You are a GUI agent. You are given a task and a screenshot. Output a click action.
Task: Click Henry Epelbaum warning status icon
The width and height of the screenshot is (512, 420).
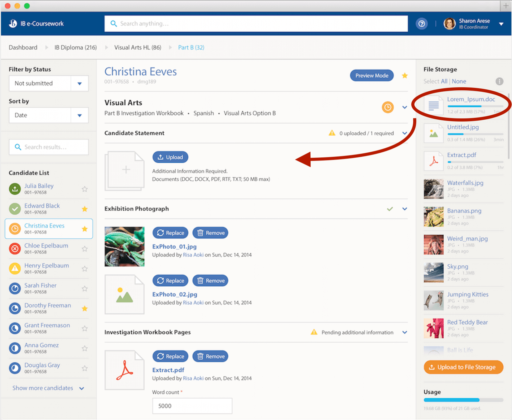(15, 269)
